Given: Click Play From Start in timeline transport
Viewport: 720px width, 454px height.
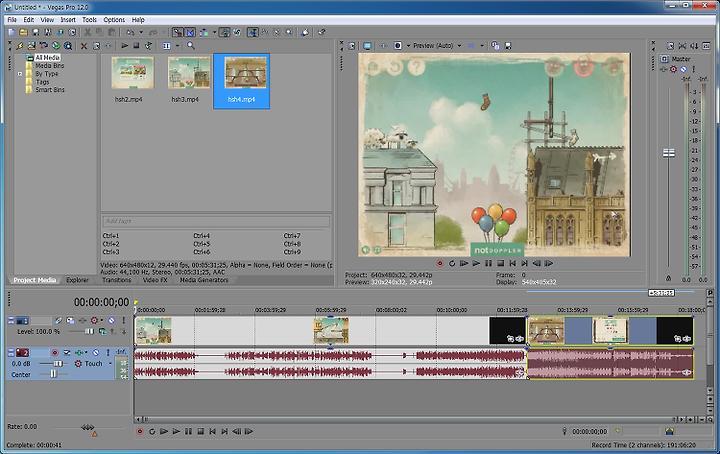Looking at the screenshot, I should coord(164,432).
